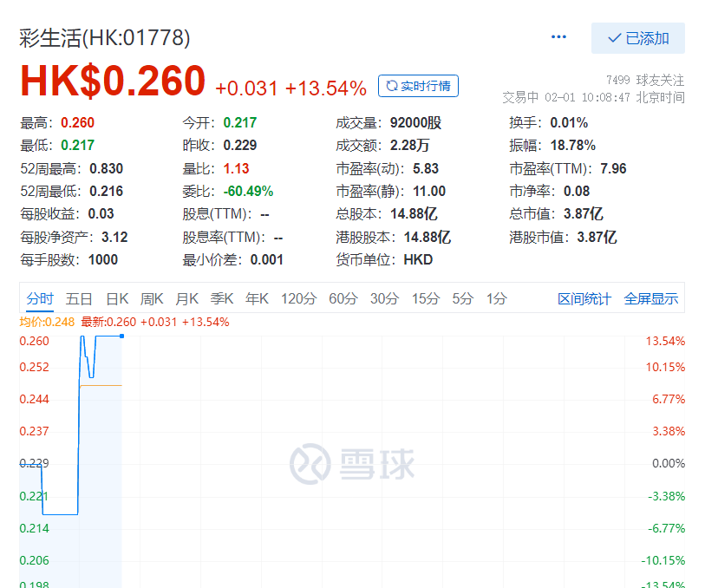718x588 pixels.
Task: Click 均价:0.248 label above chart
Action: [x=47, y=322]
